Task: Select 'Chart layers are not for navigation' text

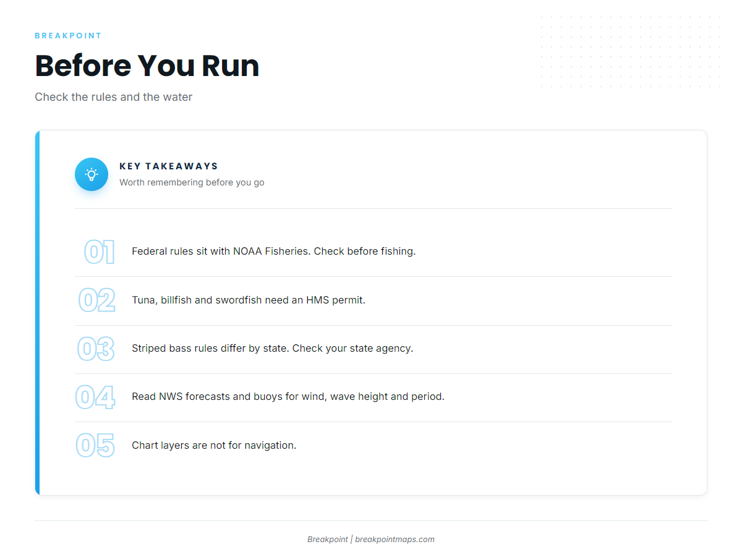Action: tap(214, 445)
